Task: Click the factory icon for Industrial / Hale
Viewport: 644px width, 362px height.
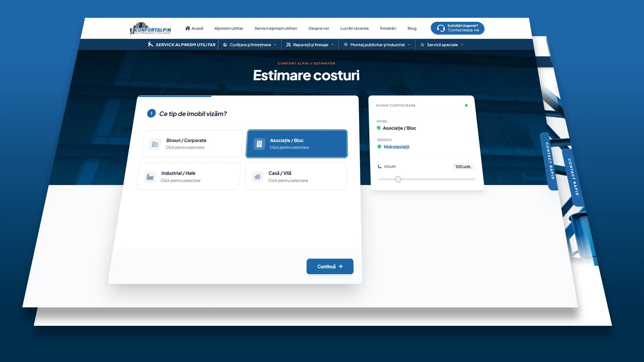Action: [x=150, y=177]
